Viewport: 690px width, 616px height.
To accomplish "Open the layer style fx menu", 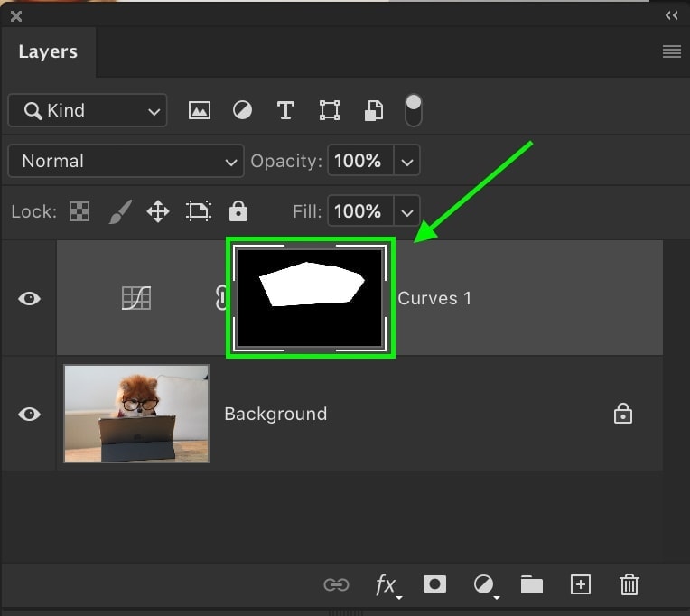I will tap(387, 584).
